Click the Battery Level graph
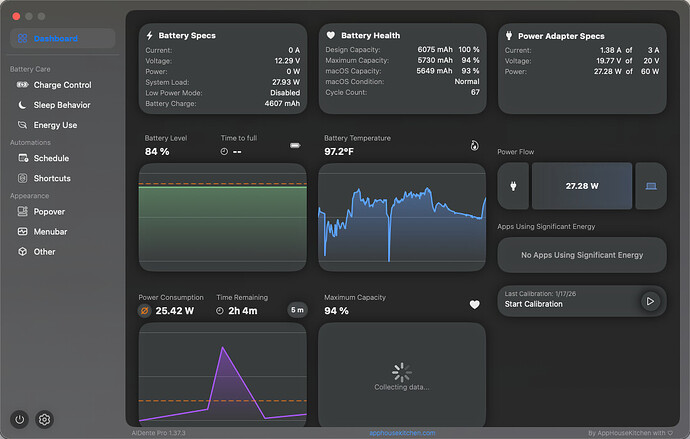The width and height of the screenshot is (690, 439). pos(223,217)
